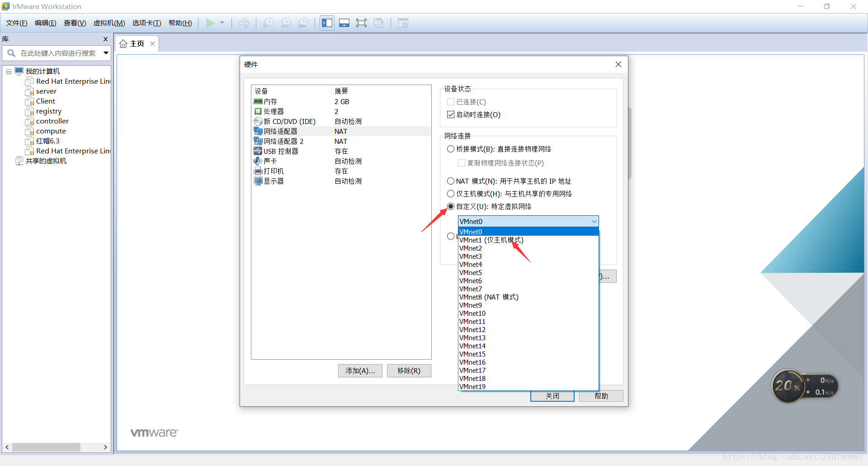The image size is (868, 466).
Task: Toggle 复制物理网络连接状态(P) checkbox
Action: pos(462,163)
